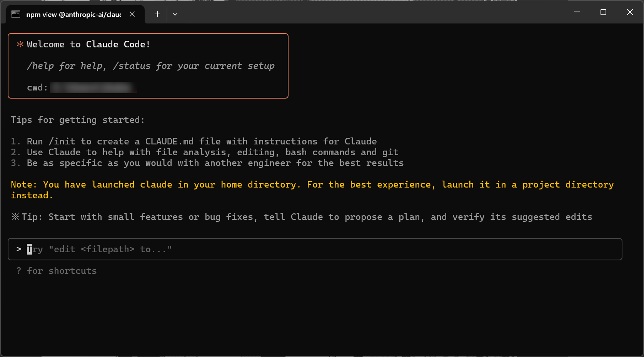Minimize the terminal window
The width and height of the screenshot is (644, 357).
pyautogui.click(x=577, y=12)
